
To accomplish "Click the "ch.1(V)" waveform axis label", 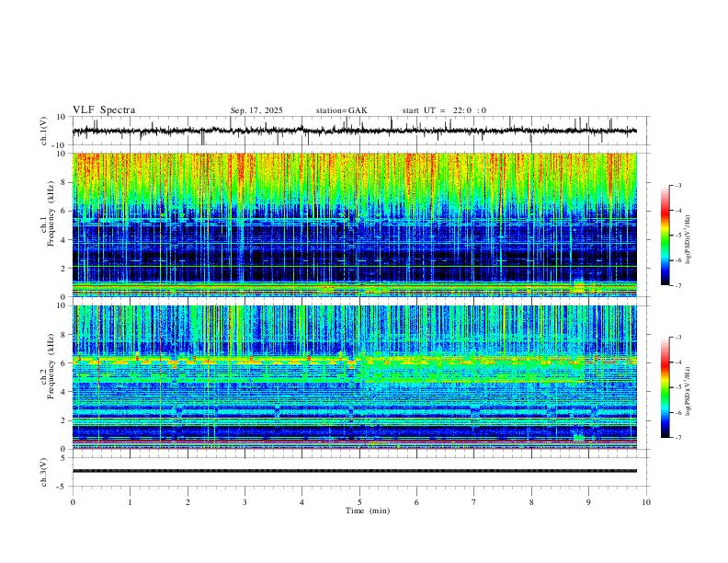I will click(44, 131).
